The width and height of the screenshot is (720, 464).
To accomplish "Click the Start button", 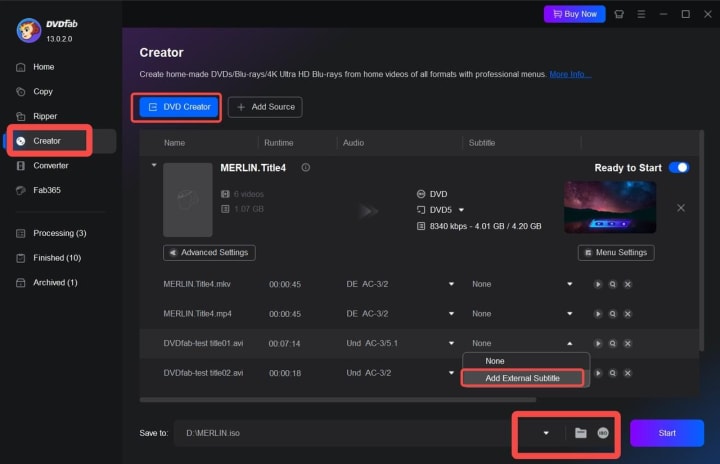I will pos(667,433).
